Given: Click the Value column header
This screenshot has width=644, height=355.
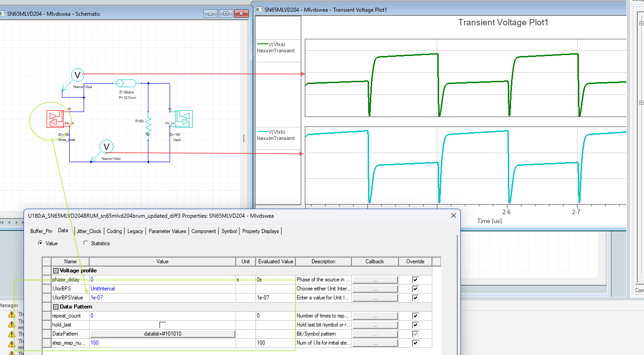Looking at the screenshot, I should click(x=162, y=262).
